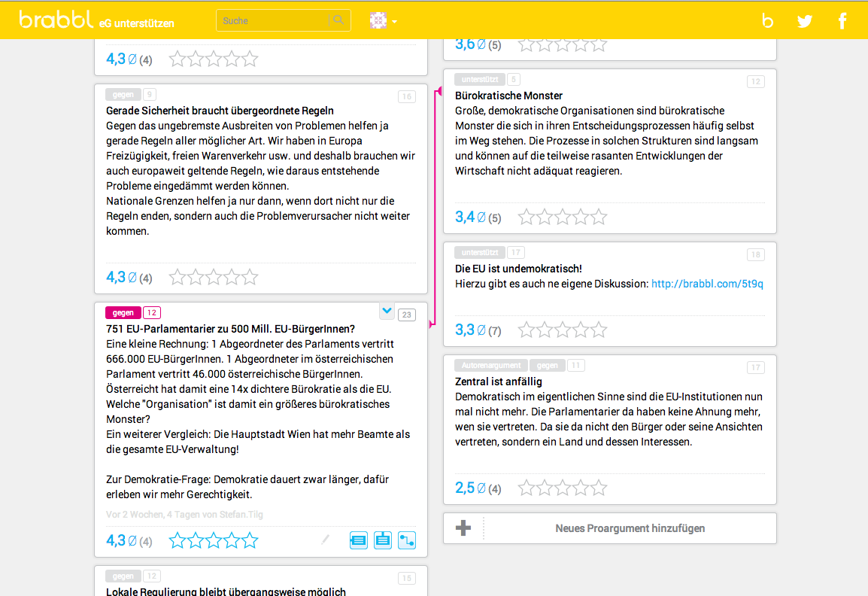The width and height of the screenshot is (868, 596).
Task: Click the '5' badge next to 'unterstützt' on 'Bürokratische Monster'
Action: click(514, 80)
